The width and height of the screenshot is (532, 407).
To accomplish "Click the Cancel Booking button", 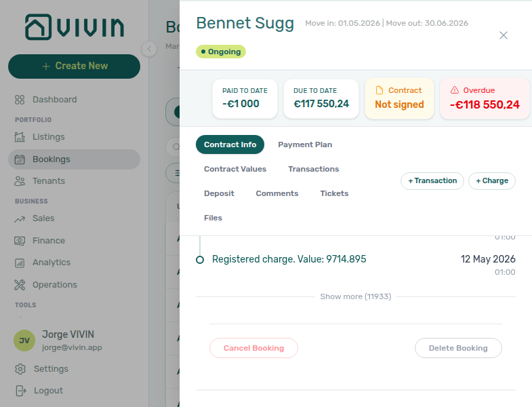I will (x=253, y=348).
